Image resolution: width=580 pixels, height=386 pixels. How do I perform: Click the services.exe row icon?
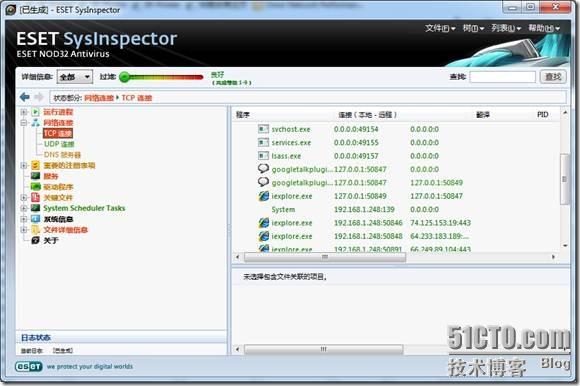263,142
